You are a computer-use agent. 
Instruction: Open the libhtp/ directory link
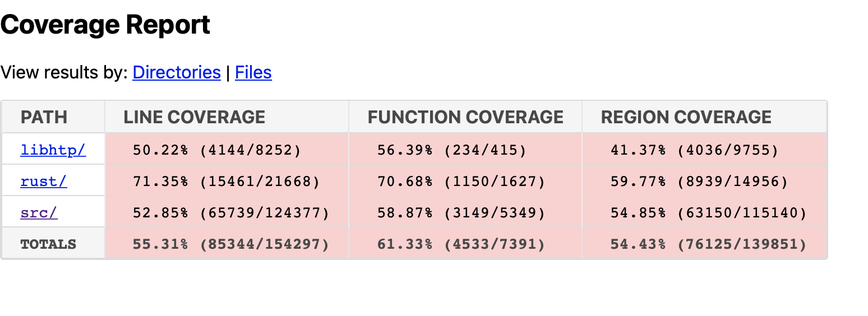(53, 150)
